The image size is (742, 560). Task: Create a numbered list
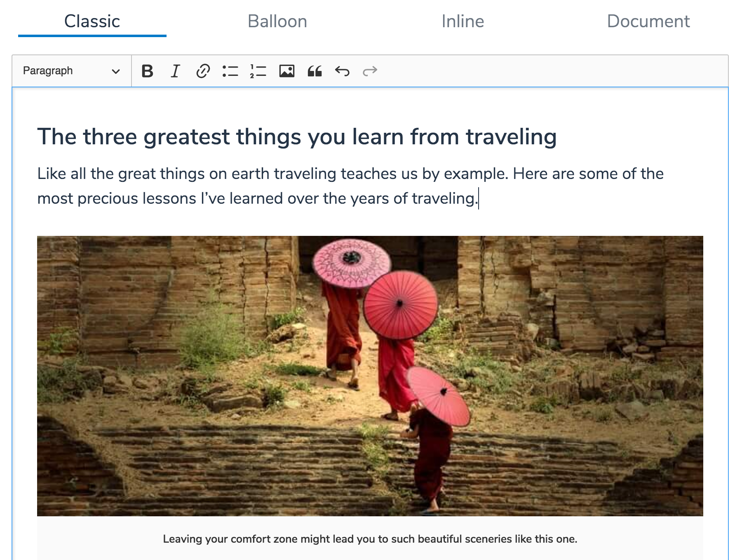pos(258,71)
